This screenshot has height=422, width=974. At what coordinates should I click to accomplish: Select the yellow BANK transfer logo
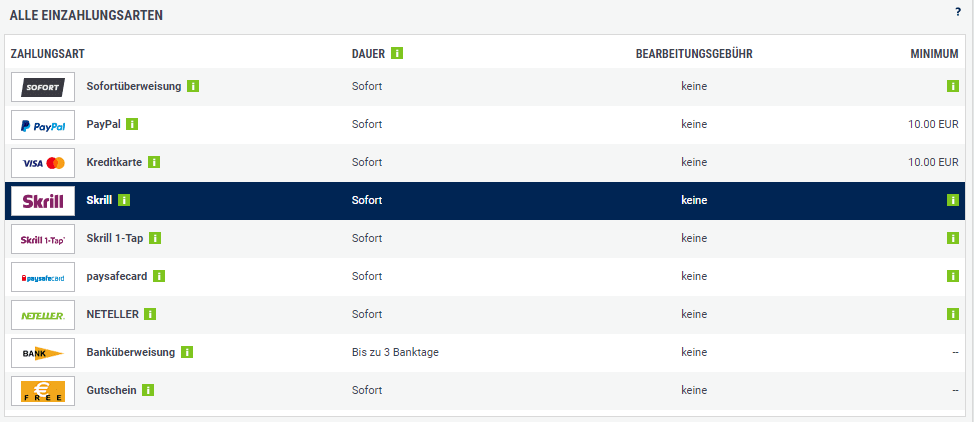[43, 353]
